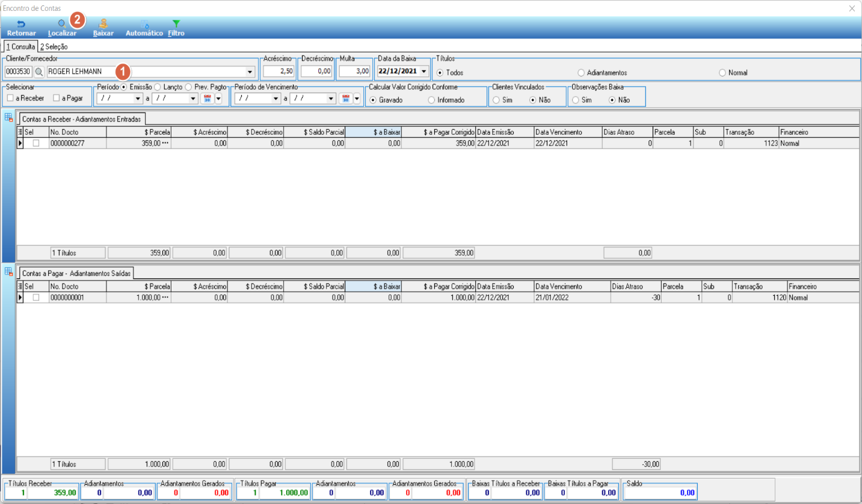Click the Multa value field
862x504 pixels.
(354, 72)
